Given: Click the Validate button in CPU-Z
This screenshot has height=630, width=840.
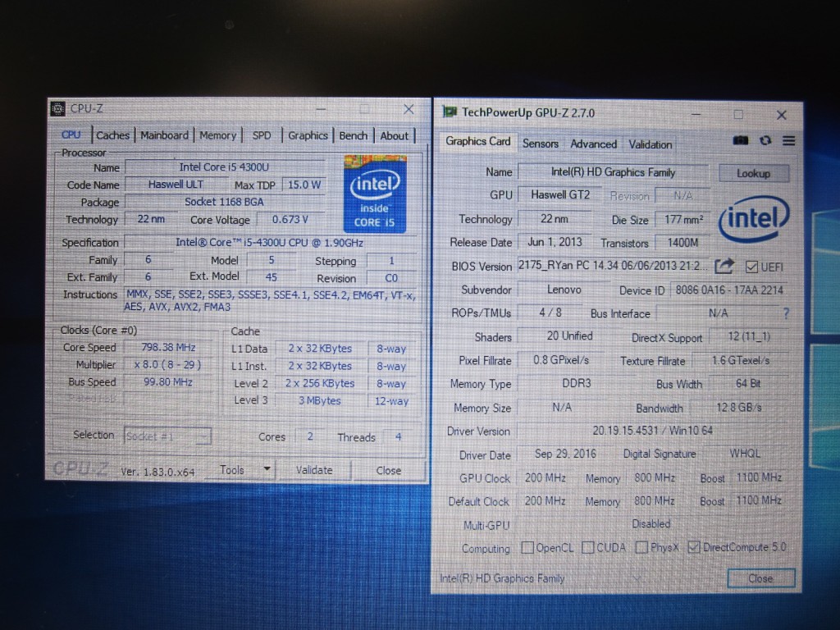Looking at the screenshot, I should coord(314,470).
